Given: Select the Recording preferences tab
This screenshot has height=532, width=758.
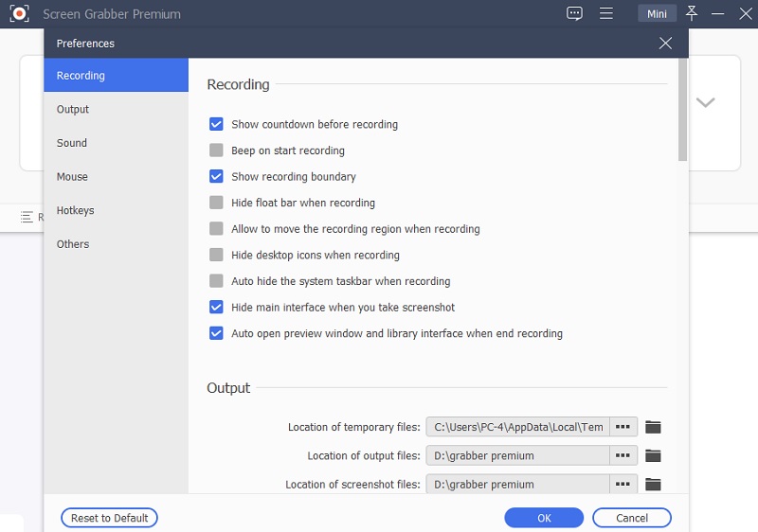Looking at the screenshot, I should [x=116, y=76].
